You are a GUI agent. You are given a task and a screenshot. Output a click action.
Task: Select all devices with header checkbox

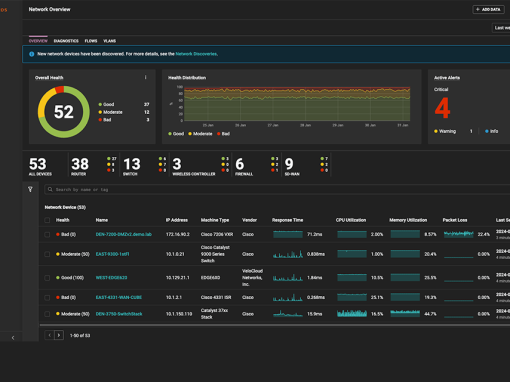pyautogui.click(x=47, y=220)
